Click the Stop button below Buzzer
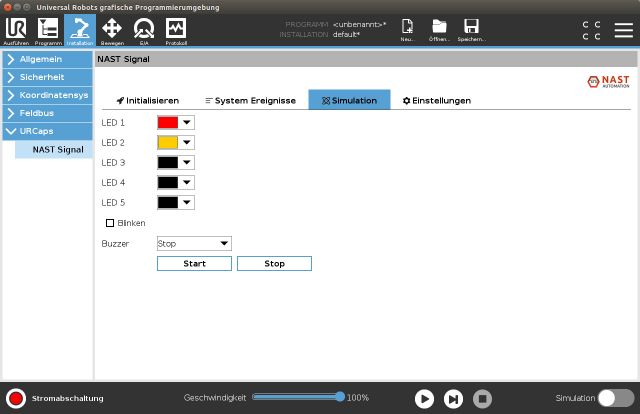Image resolution: width=640 pixels, height=414 pixels. [x=274, y=264]
